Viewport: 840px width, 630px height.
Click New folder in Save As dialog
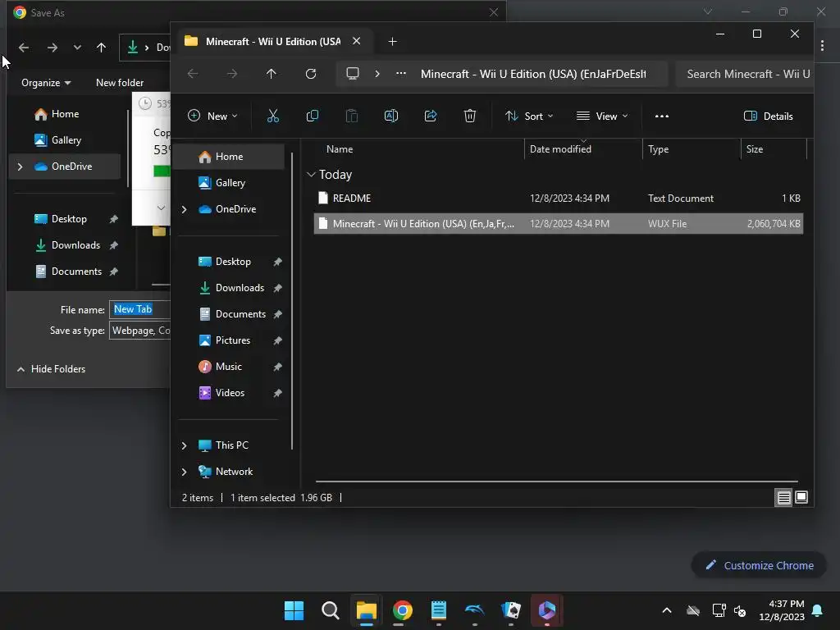pos(120,83)
